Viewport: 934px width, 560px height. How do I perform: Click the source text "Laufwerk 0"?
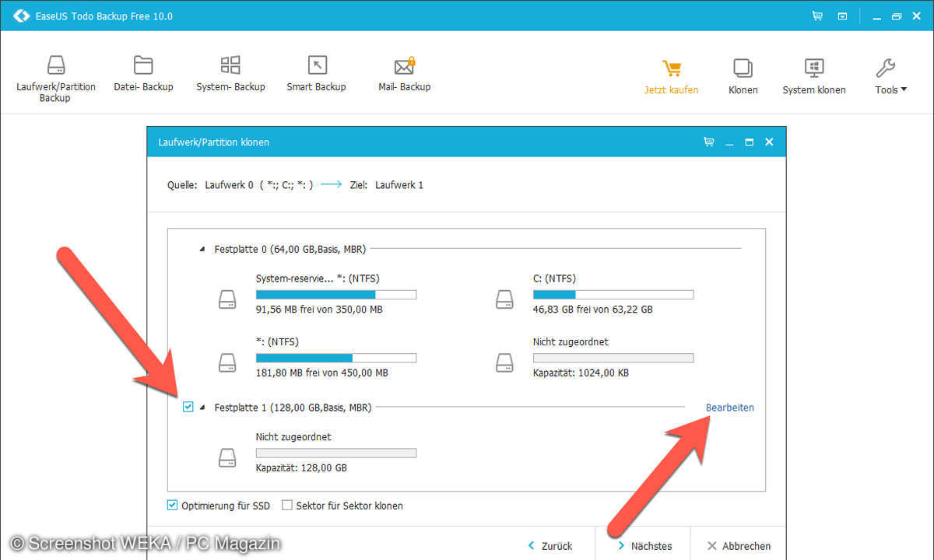point(230,185)
